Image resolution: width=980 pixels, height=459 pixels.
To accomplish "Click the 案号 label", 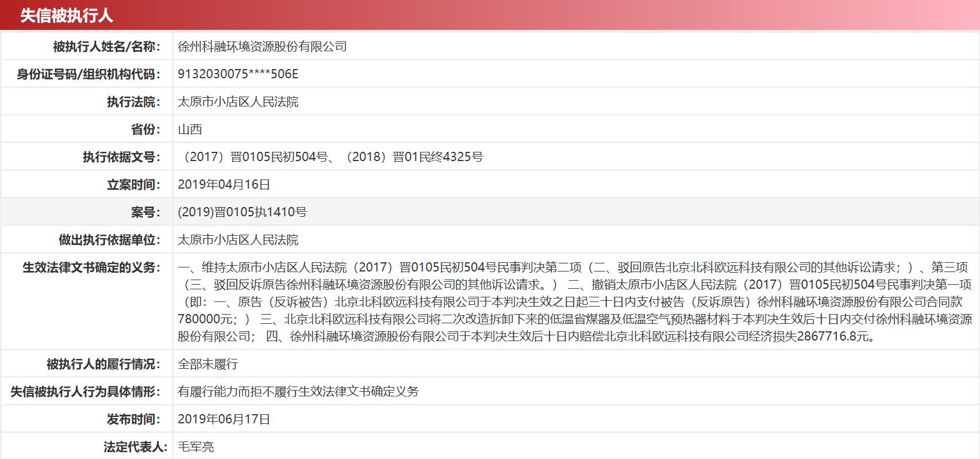I will [146, 212].
